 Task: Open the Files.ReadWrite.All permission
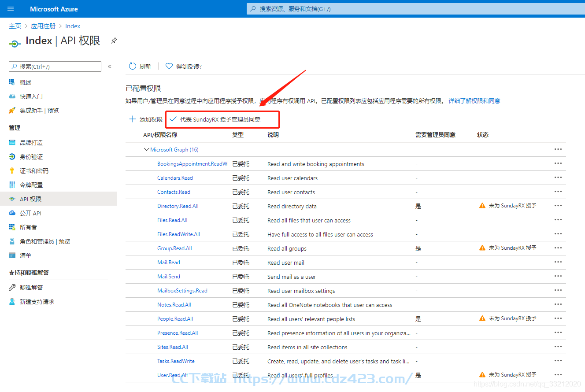click(x=178, y=234)
